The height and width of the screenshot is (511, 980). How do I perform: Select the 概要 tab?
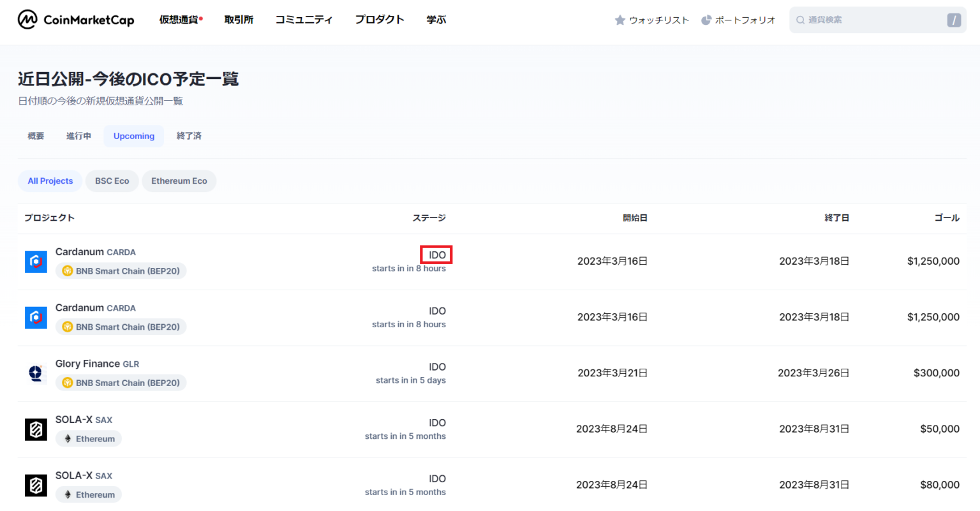pyautogui.click(x=36, y=136)
